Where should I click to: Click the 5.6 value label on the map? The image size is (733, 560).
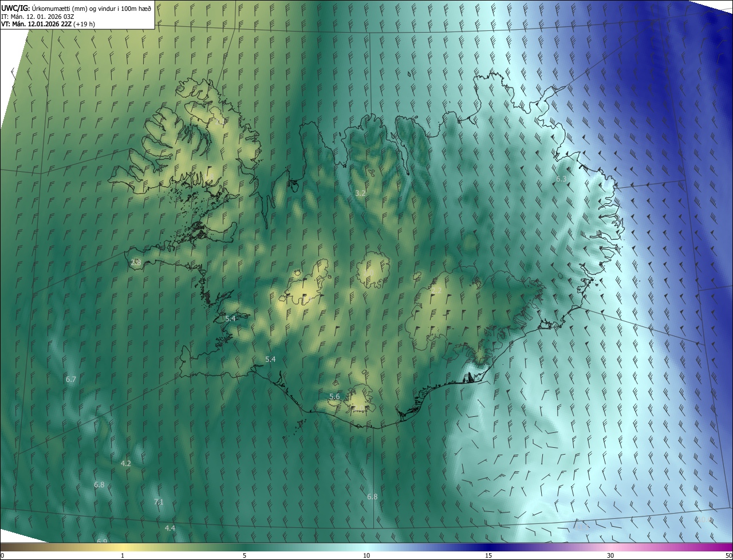point(334,396)
